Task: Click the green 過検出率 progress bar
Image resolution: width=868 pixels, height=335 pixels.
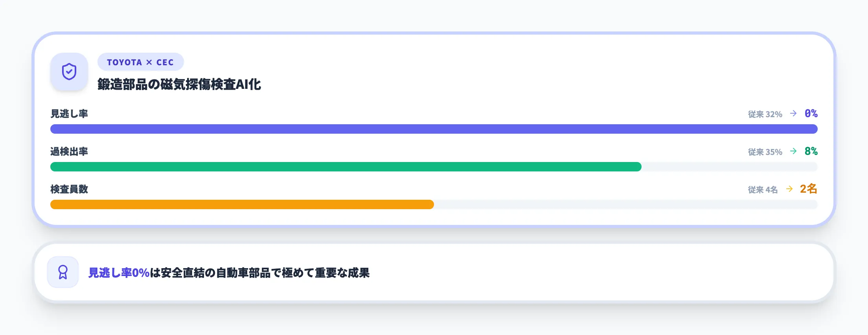Action: [x=346, y=167]
